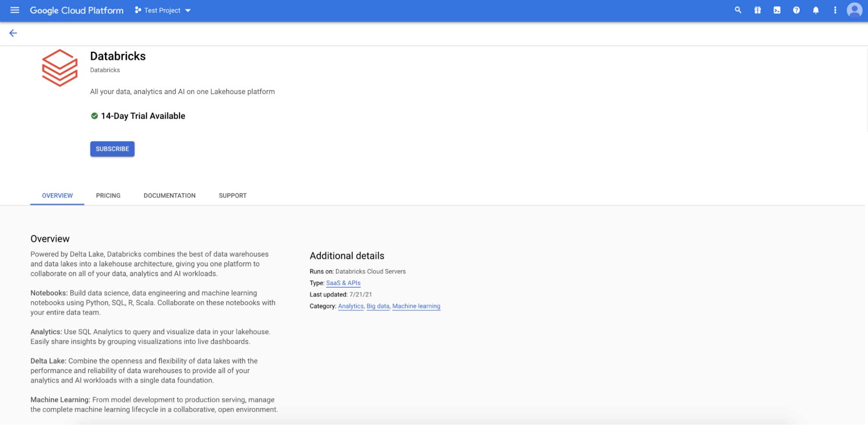Image resolution: width=868 pixels, height=425 pixels.
Task: Click the Databricks logo image
Action: coord(60,68)
